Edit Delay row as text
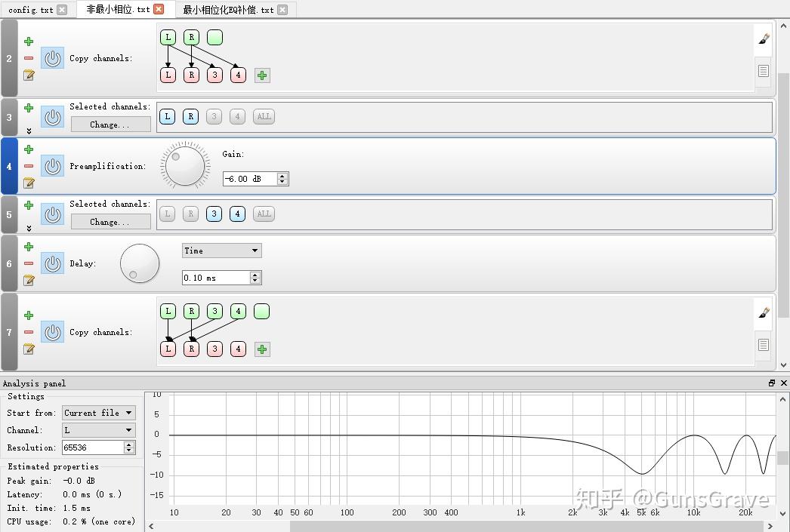The image size is (790, 532). coord(29,281)
